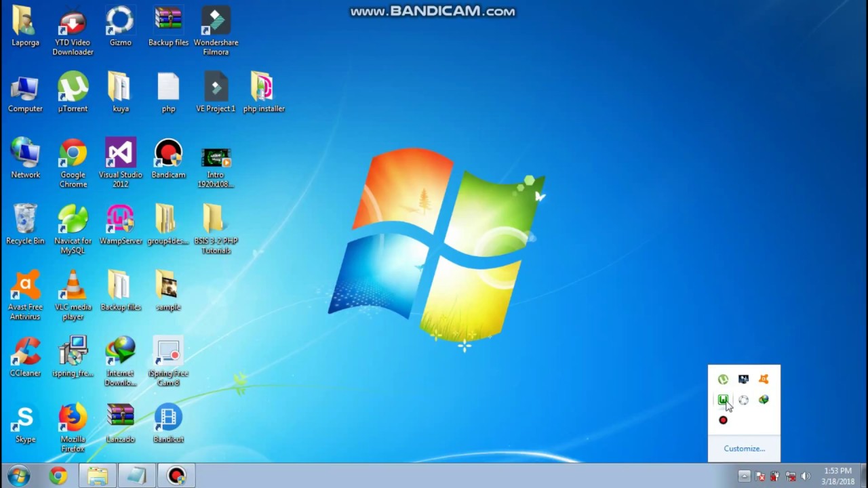Click the red Bandicam recording tray icon

point(723,420)
